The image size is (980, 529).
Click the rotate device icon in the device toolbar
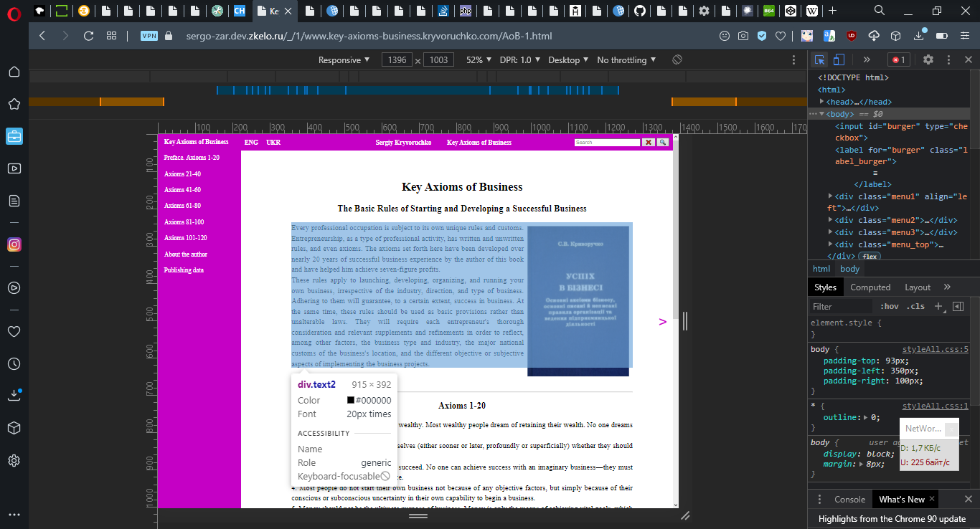point(677,59)
